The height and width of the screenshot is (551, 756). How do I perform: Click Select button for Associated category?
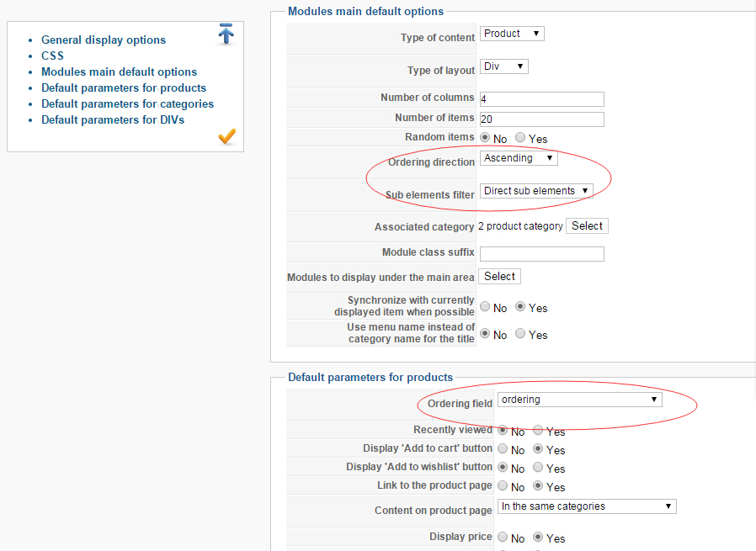point(587,225)
